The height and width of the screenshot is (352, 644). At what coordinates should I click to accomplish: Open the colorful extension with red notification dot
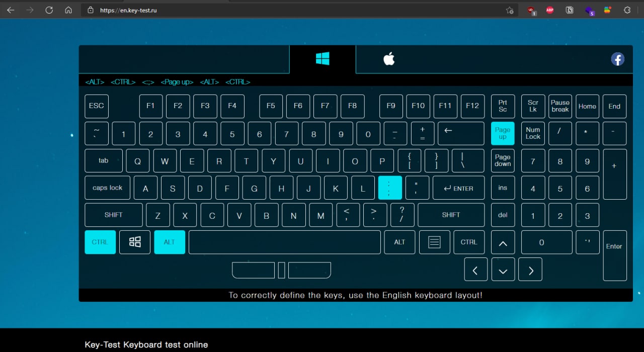(x=607, y=10)
